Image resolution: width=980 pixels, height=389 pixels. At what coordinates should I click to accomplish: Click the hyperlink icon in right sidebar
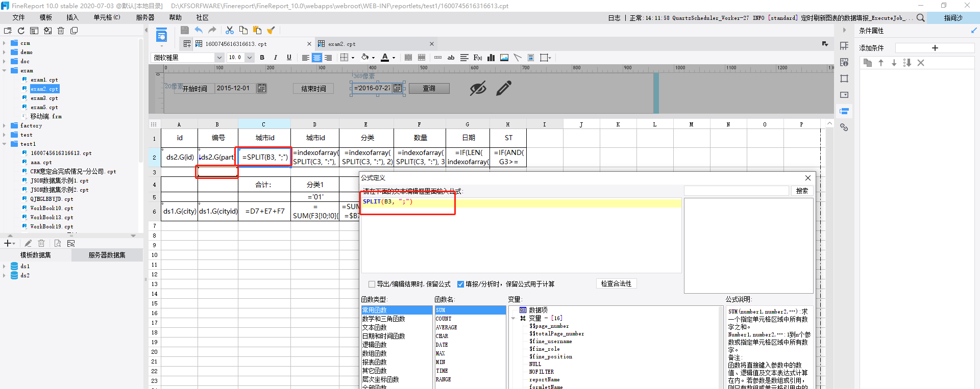coord(844,127)
